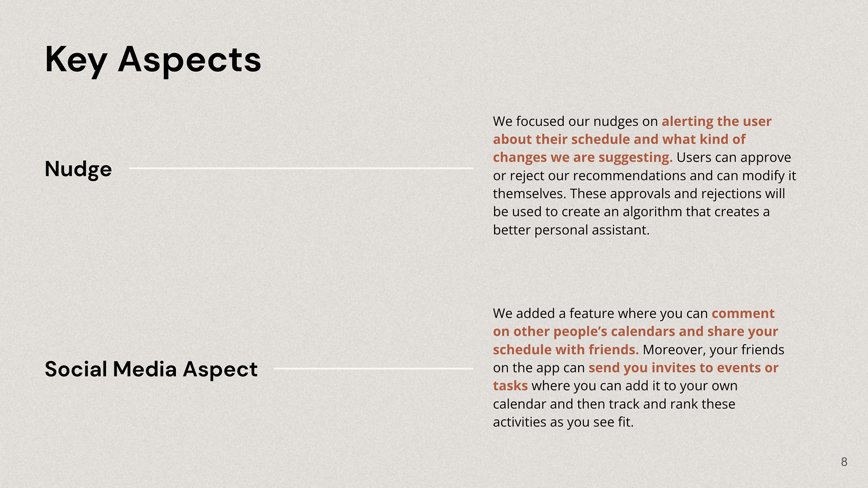Click 'We added a feature where you can'
The image size is (868, 488).
(x=600, y=313)
